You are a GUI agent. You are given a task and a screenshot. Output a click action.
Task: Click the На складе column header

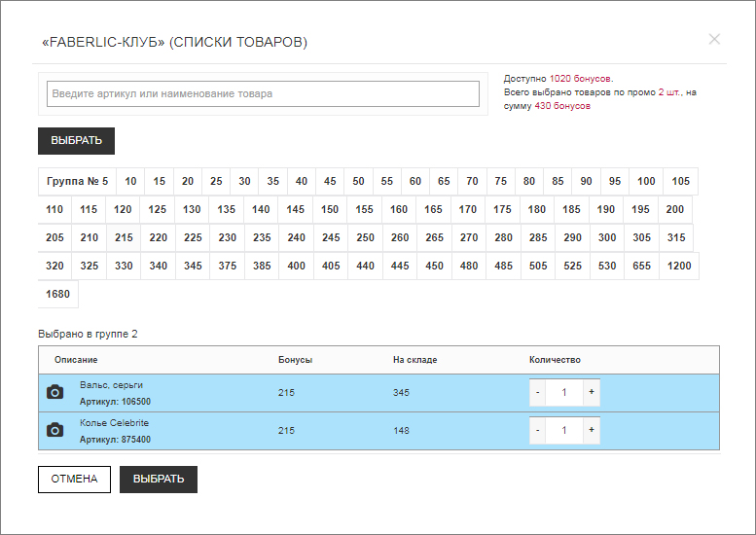415,360
